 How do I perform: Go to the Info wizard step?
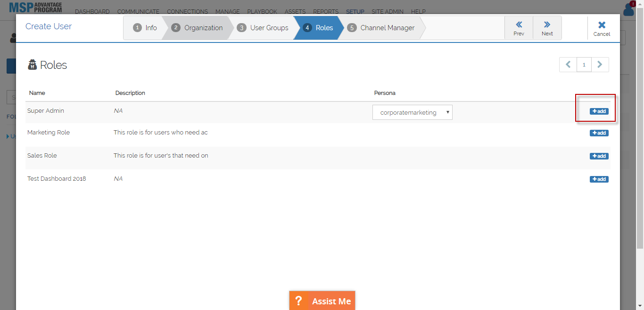[x=145, y=28]
